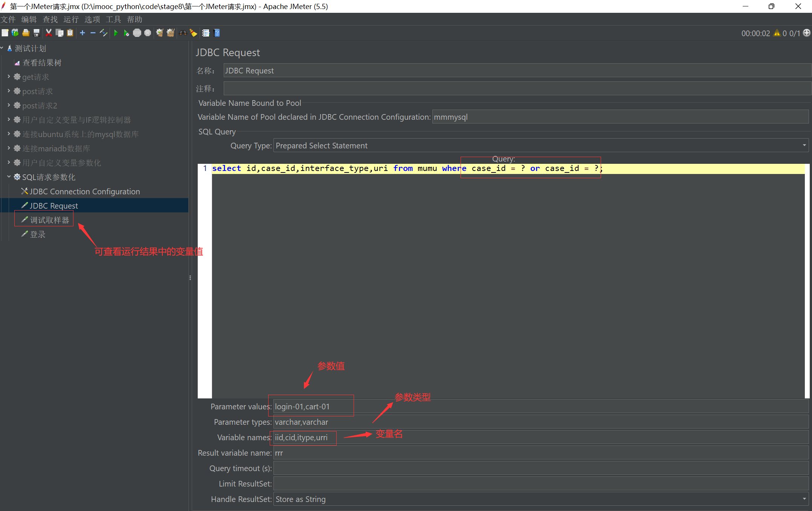Open the Handle ResultSet dropdown
Viewport: 812px width, 511px height.
(x=804, y=499)
